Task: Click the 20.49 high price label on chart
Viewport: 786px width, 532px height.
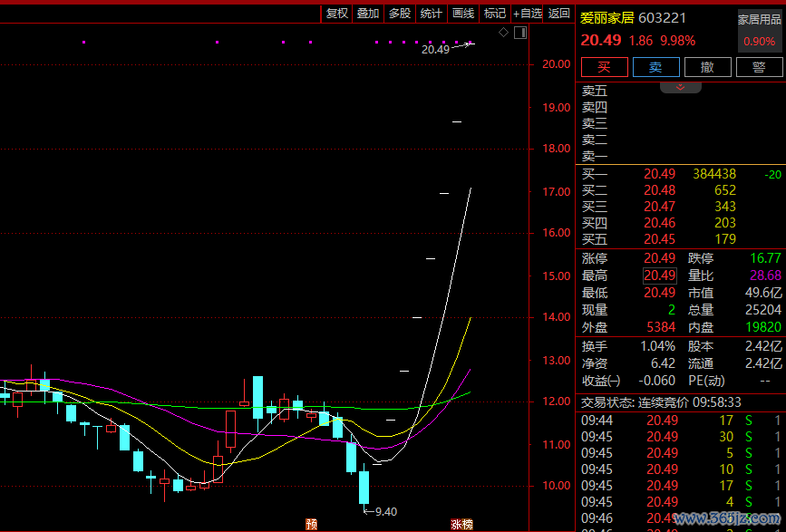Action: (435, 49)
